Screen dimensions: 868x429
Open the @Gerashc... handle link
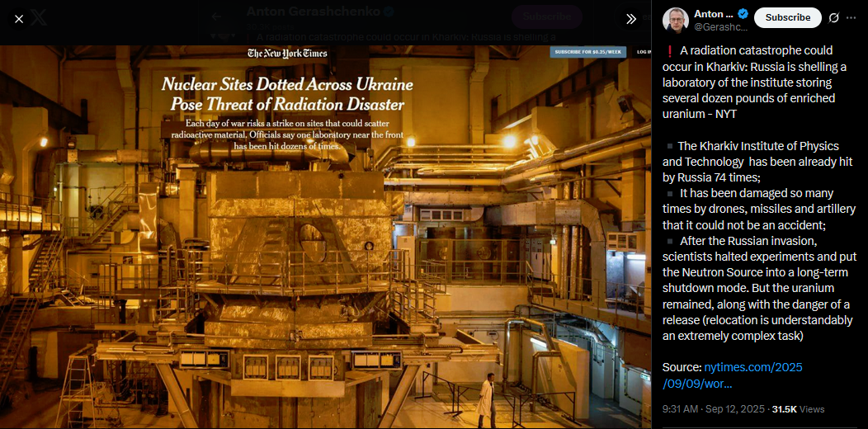722,26
